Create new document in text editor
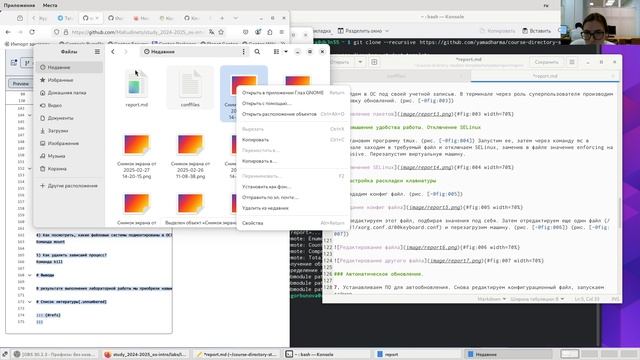The height and width of the screenshot is (360, 640). click(x=374, y=62)
